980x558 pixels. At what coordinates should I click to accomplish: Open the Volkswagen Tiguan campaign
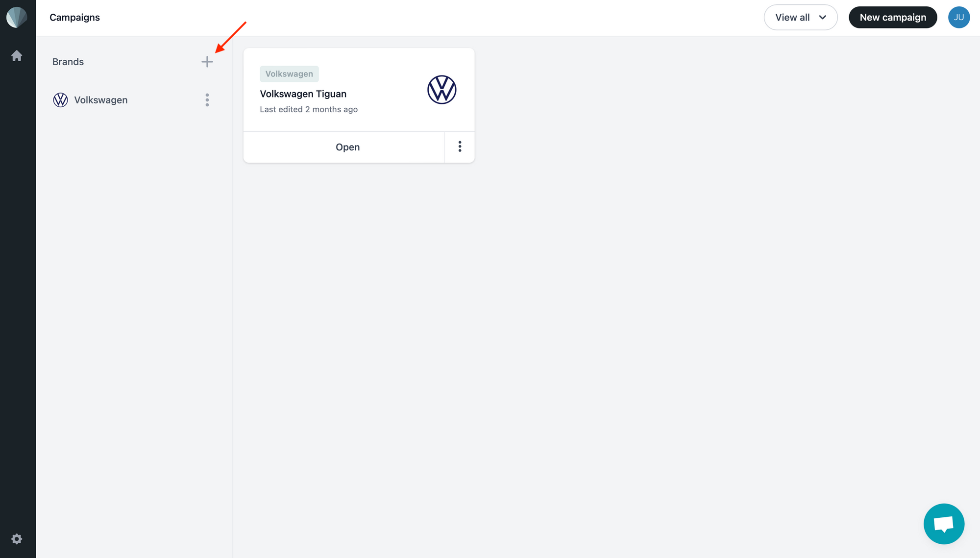[x=347, y=147]
